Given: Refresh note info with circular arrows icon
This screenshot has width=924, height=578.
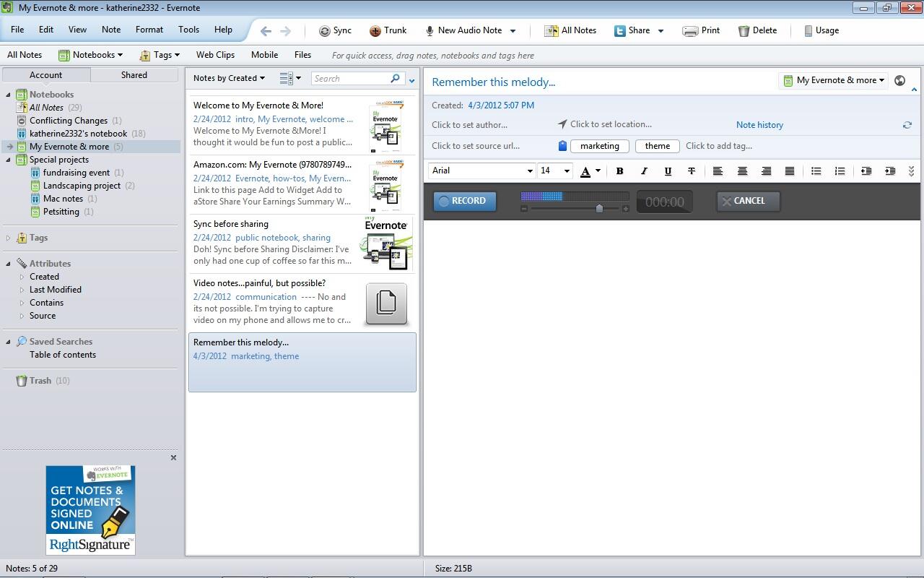Looking at the screenshot, I should 907,125.
